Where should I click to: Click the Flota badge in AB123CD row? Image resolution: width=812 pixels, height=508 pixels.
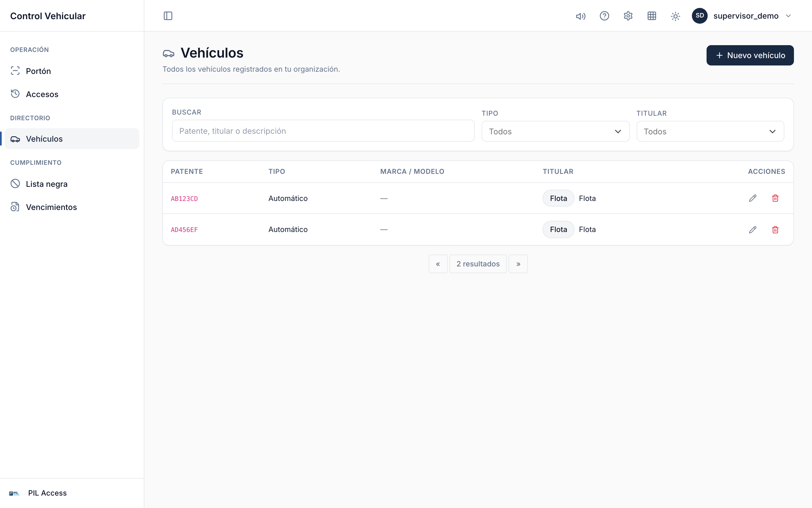tap(558, 198)
